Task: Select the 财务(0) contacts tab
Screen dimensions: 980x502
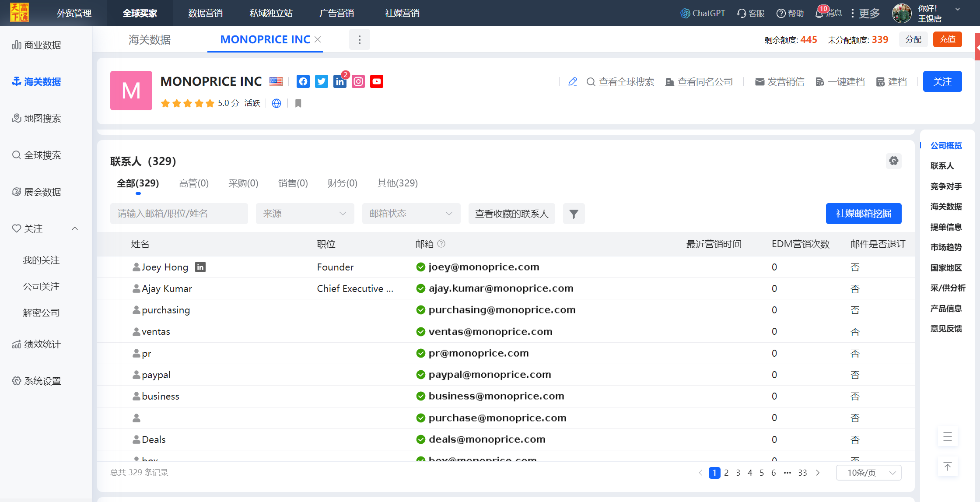Action: [x=343, y=183]
